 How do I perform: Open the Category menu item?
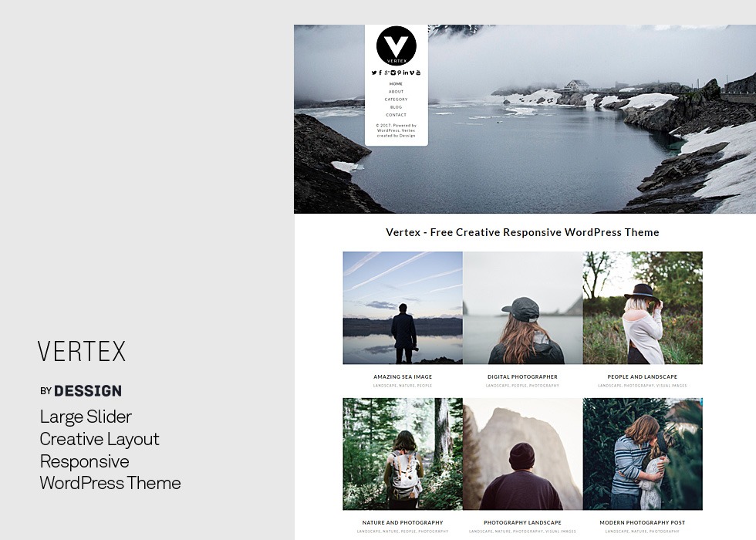coord(396,100)
